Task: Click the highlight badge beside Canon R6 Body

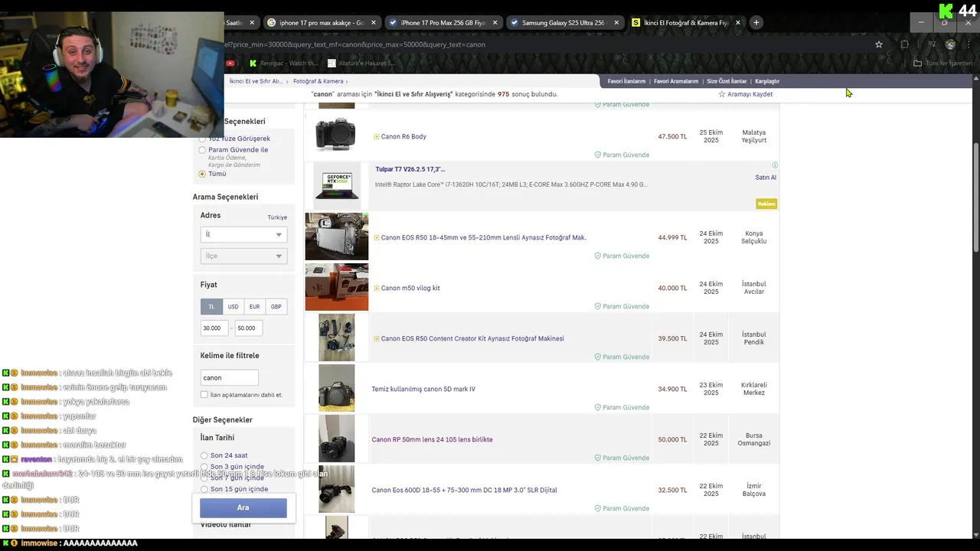Action: pyautogui.click(x=377, y=136)
